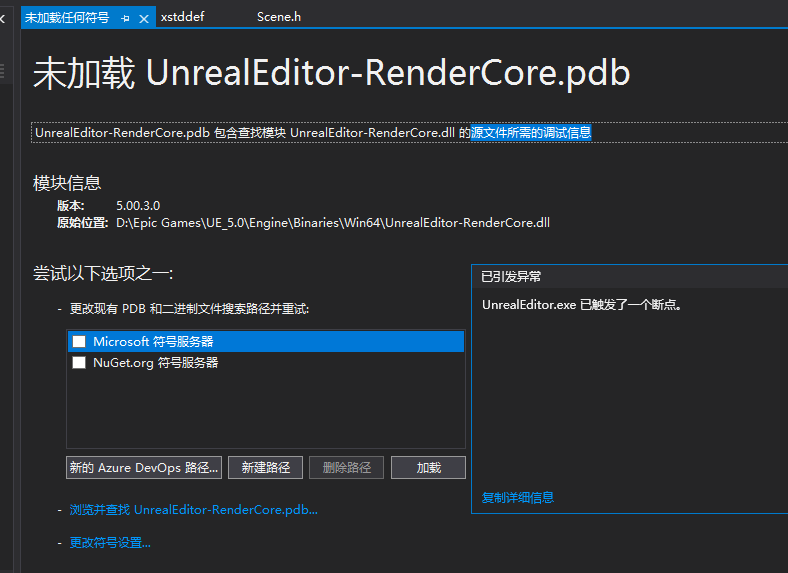The width and height of the screenshot is (788, 573).
Task: Click the version value 5.00.3.0
Action: pyautogui.click(x=138, y=206)
